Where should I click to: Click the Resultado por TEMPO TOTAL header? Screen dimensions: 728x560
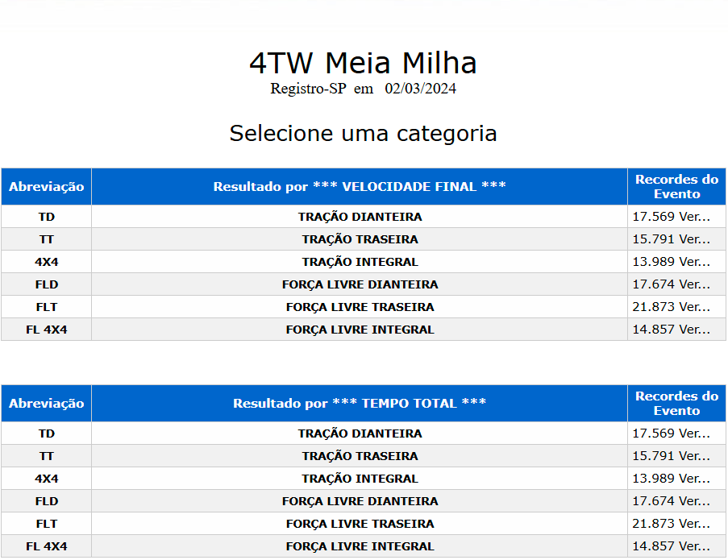[x=360, y=404]
